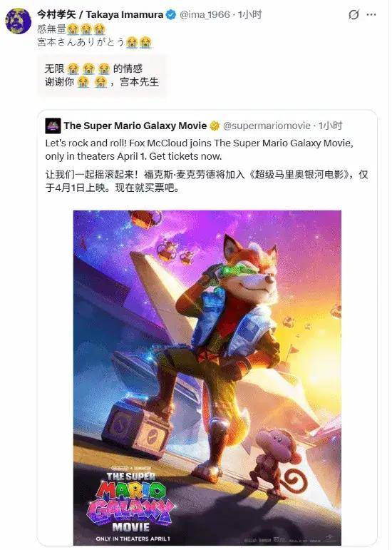This screenshot has height=550, width=392.
Task: Open the @ima_1966 handle link
Action: coord(205,15)
